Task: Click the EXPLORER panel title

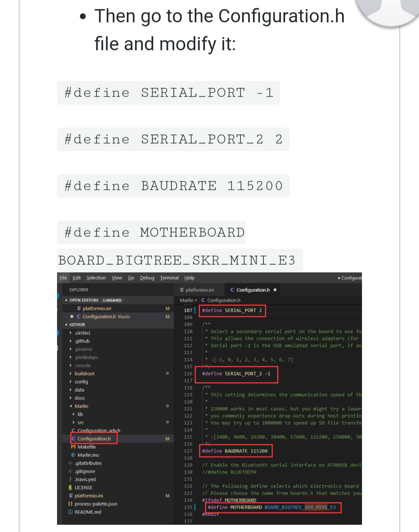Action: tap(79, 290)
